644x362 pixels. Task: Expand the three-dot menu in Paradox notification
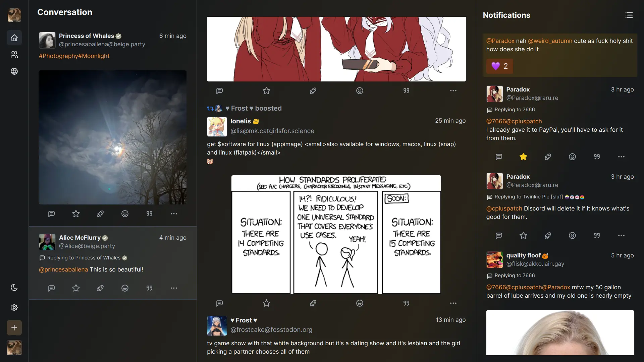point(621,157)
